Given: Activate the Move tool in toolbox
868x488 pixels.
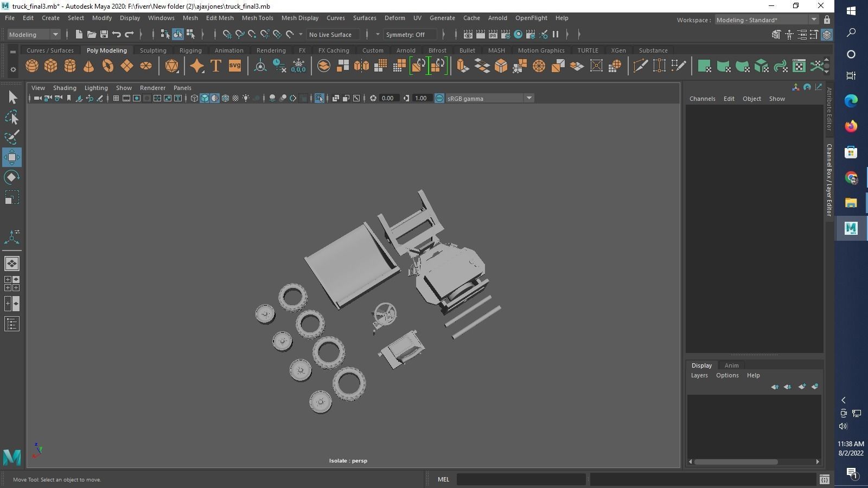Looking at the screenshot, I should (x=12, y=157).
